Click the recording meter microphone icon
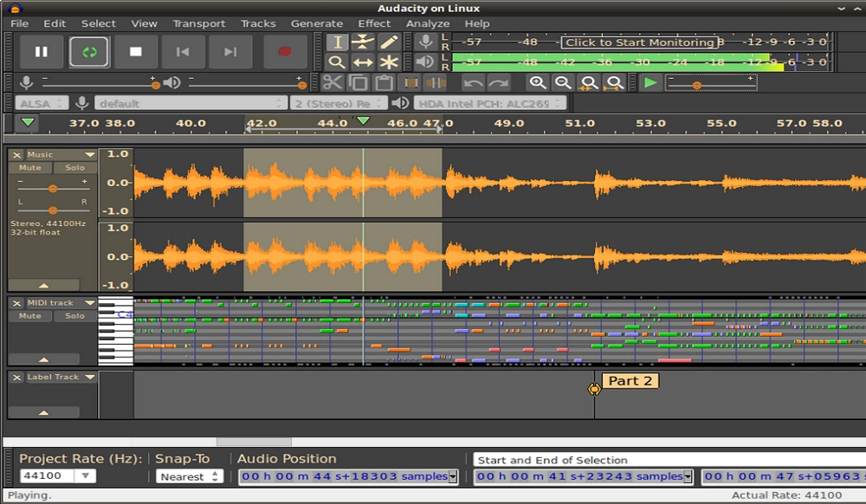This screenshot has width=866, height=504. (425, 42)
